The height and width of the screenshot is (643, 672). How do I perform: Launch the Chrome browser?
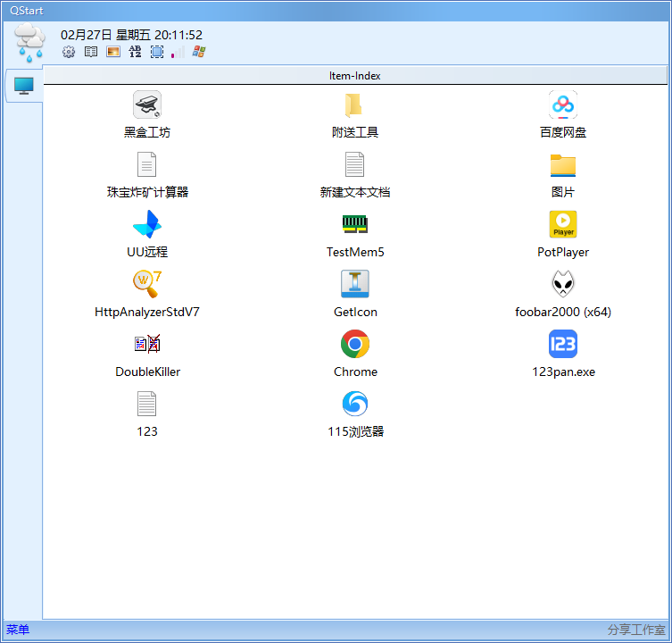point(355,354)
